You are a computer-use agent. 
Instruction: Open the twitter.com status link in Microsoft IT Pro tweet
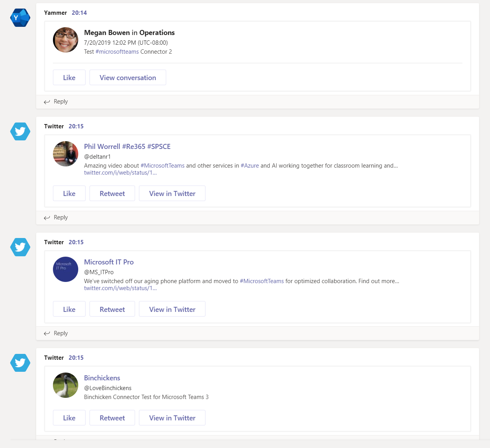click(x=120, y=288)
